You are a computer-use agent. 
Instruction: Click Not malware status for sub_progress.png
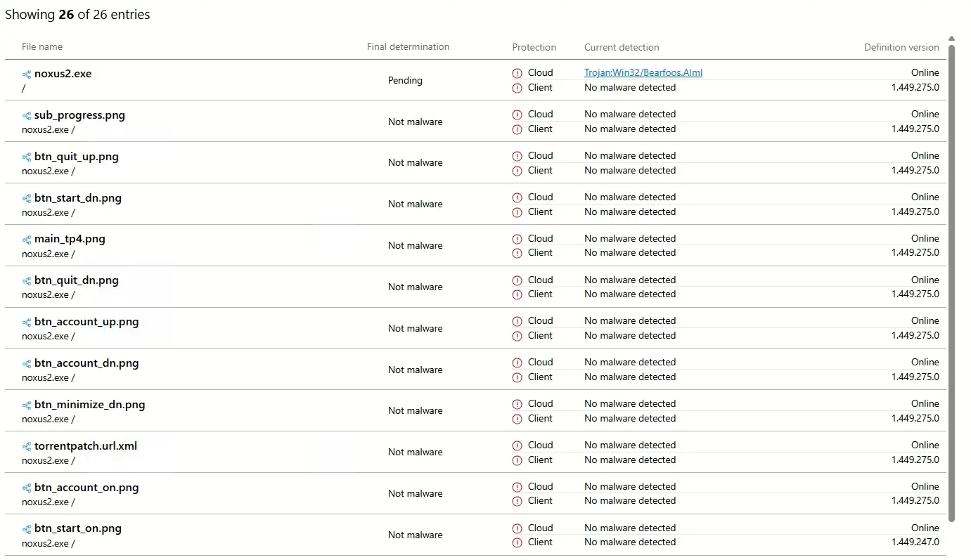(x=416, y=122)
